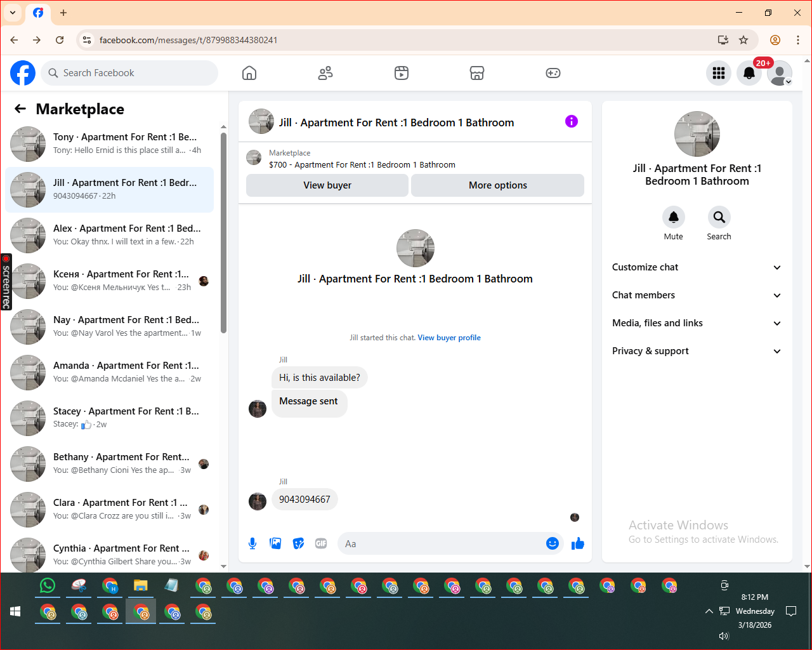Image resolution: width=812 pixels, height=650 pixels.
Task: Open Alex's apartment conversation
Action: coord(109,235)
